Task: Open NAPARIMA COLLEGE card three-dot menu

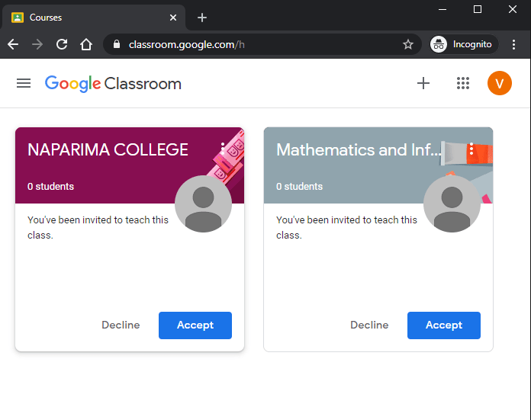Action: 223,149
